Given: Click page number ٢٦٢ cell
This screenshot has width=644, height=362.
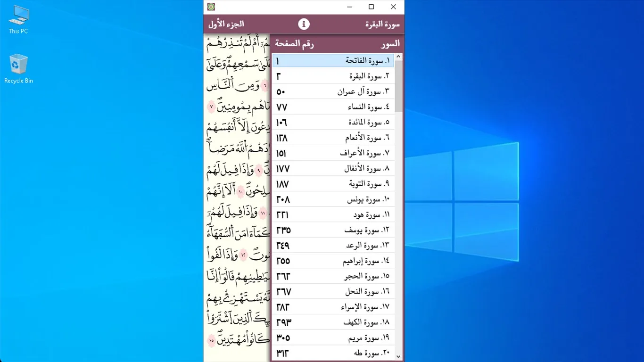Looking at the screenshot, I should click(x=283, y=276).
